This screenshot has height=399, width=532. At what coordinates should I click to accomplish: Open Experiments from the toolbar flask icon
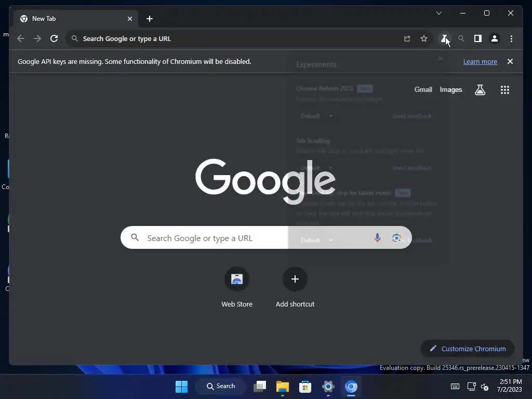click(444, 38)
